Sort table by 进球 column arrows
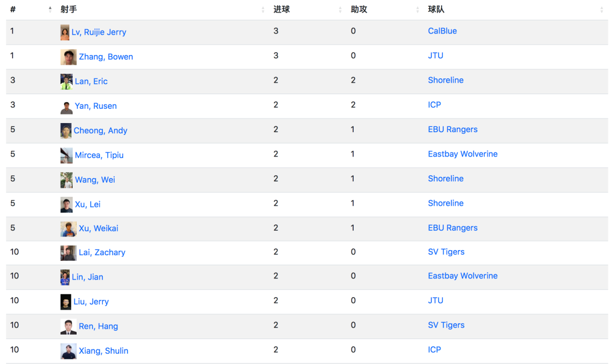 click(x=340, y=10)
